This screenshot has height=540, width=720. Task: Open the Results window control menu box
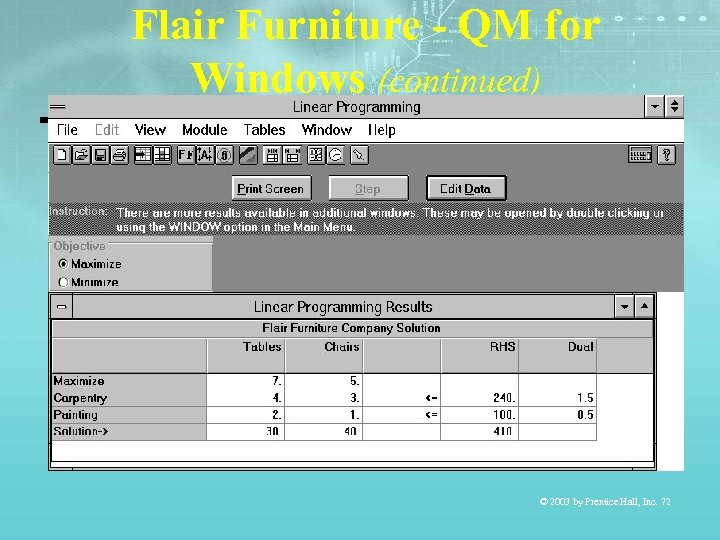point(62,307)
